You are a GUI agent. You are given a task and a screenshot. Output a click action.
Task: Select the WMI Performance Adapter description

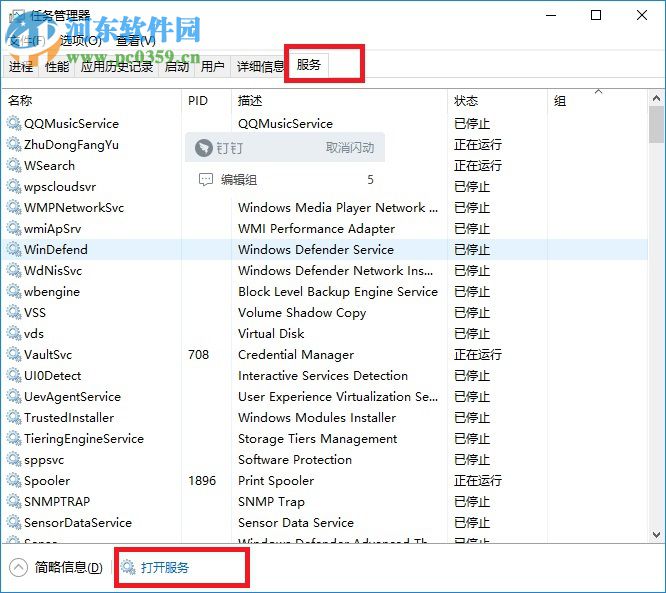316,229
